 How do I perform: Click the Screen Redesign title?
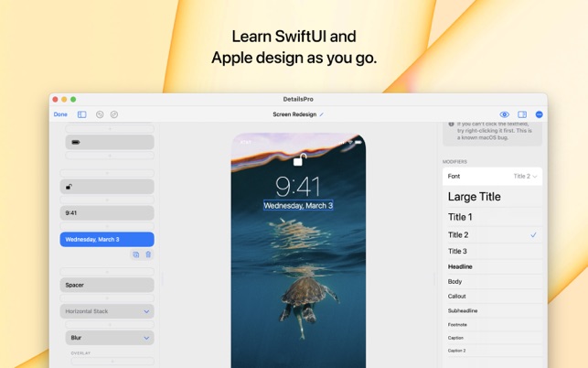coord(294,114)
